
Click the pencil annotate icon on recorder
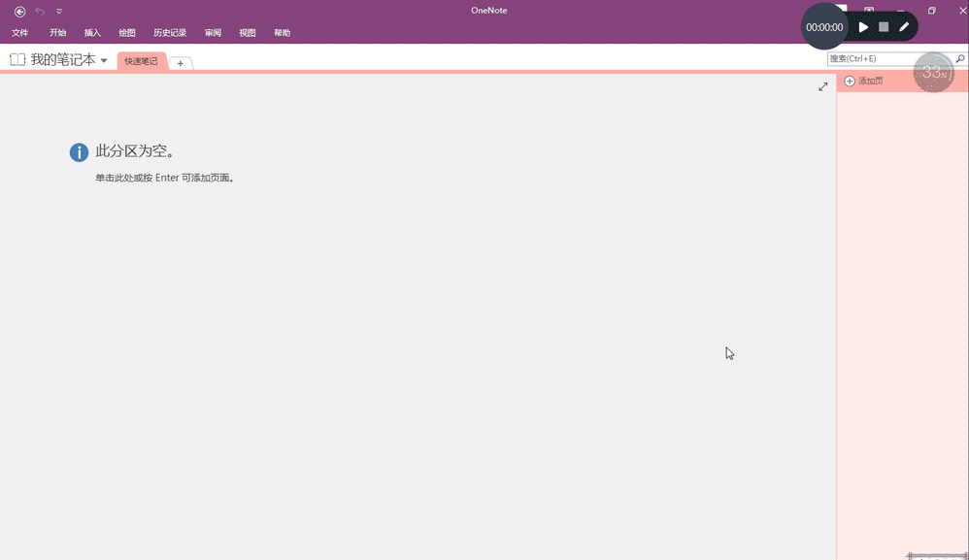coord(904,27)
